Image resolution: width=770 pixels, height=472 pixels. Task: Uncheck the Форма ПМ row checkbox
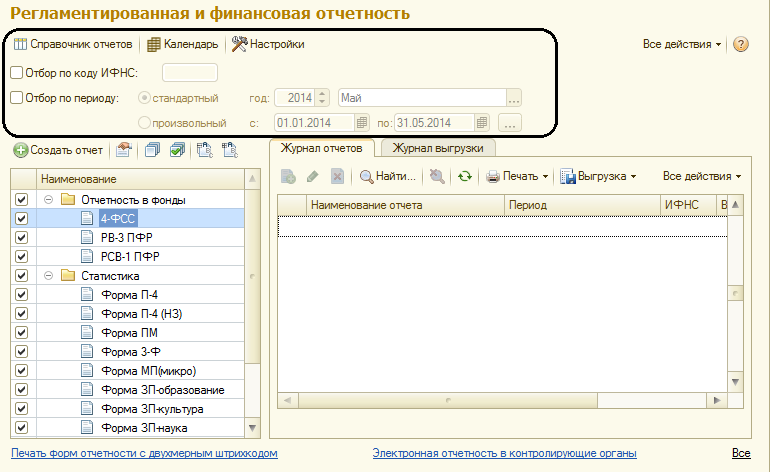click(x=22, y=333)
